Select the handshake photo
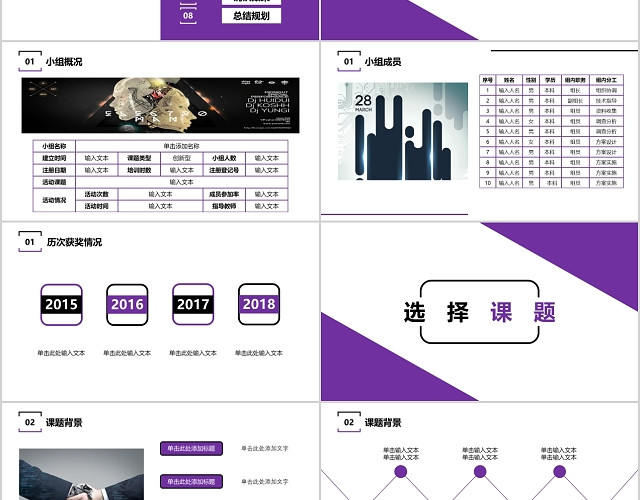The width and height of the screenshot is (640, 500). [x=82, y=474]
